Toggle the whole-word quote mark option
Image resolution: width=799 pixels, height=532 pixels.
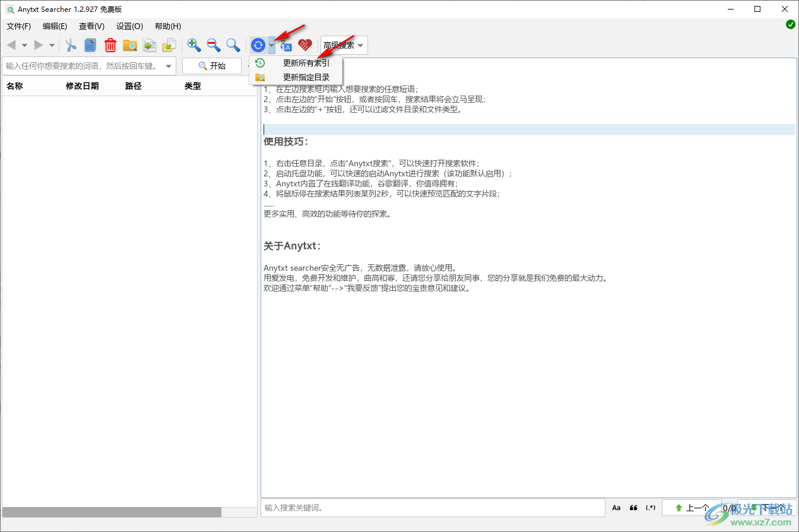coord(633,508)
